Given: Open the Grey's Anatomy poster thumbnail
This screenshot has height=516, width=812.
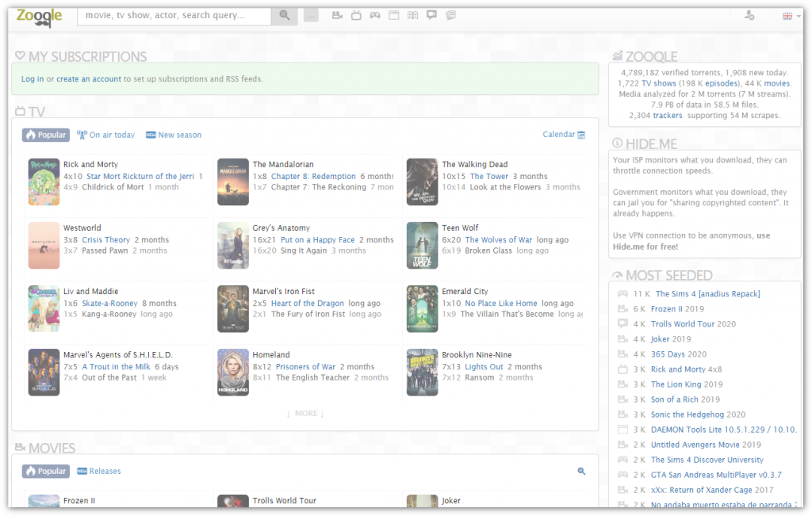Looking at the screenshot, I should (233, 246).
